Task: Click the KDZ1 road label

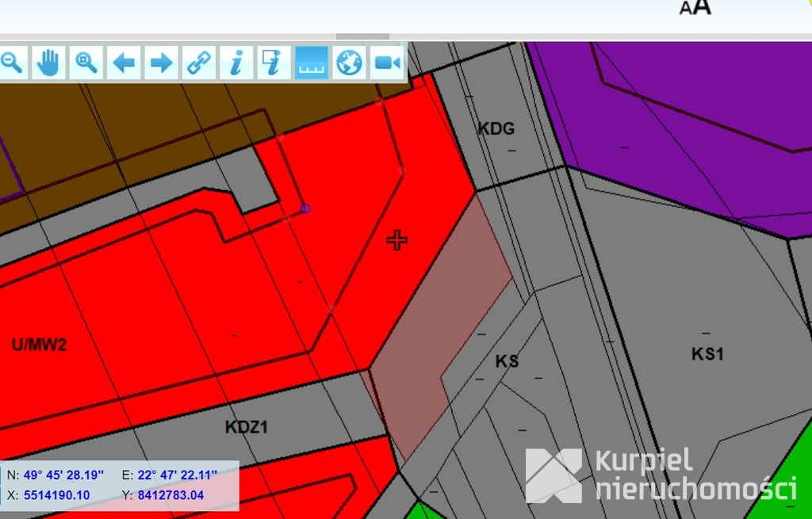Action: pos(247,427)
